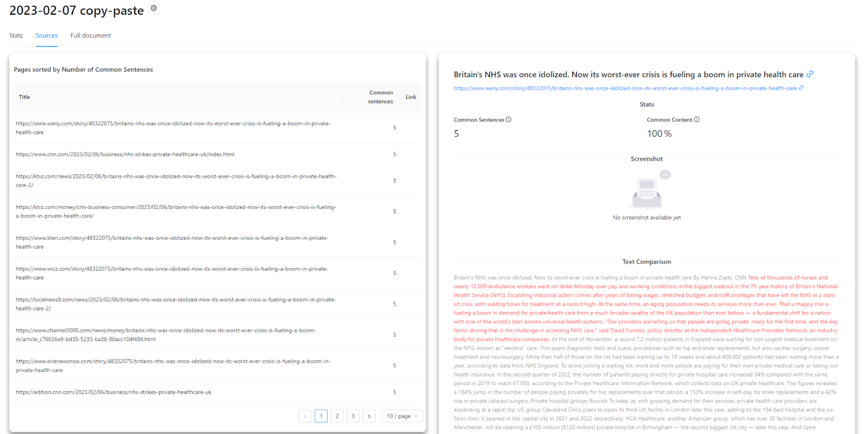The height and width of the screenshot is (434, 868).
Task: Open the Full document tab
Action: [91, 36]
